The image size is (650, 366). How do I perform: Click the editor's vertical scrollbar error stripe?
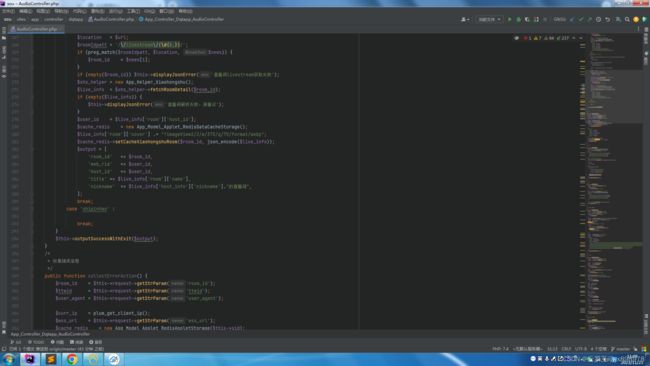582,182
